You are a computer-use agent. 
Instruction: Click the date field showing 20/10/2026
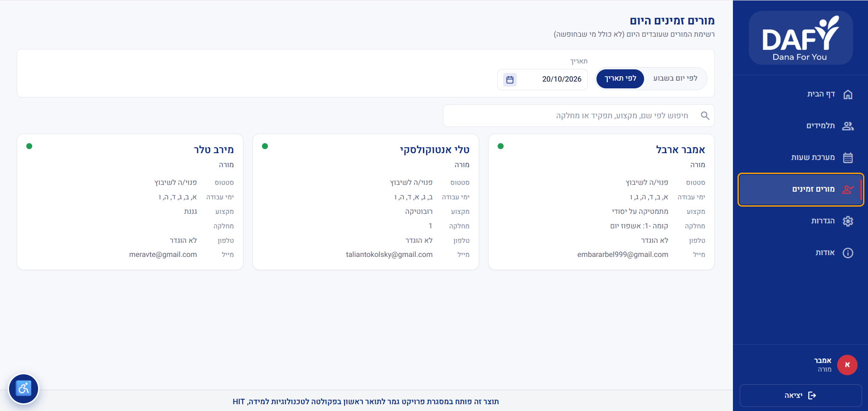tap(542, 80)
